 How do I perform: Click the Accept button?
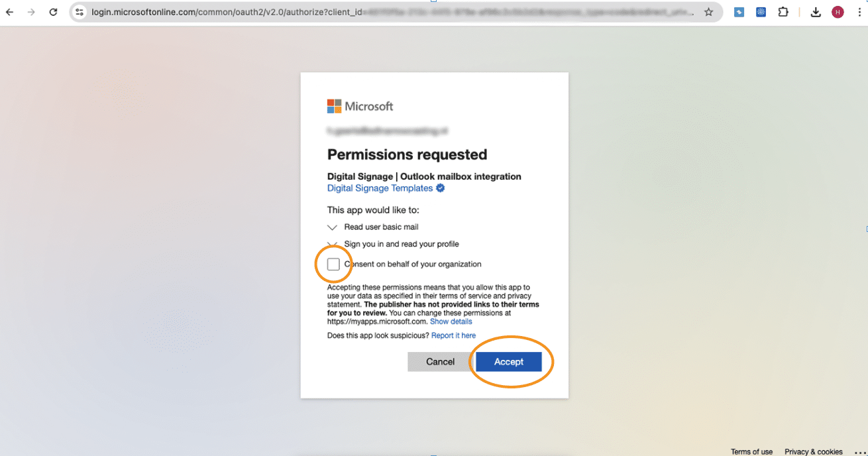coord(509,362)
